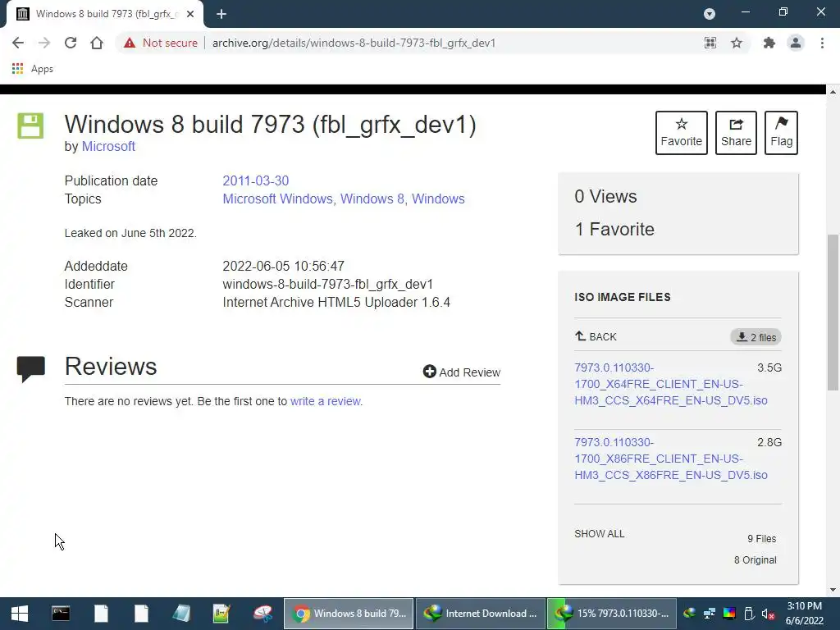Download all with the 2 files button
The width and height of the screenshot is (840, 630).
pos(756,337)
